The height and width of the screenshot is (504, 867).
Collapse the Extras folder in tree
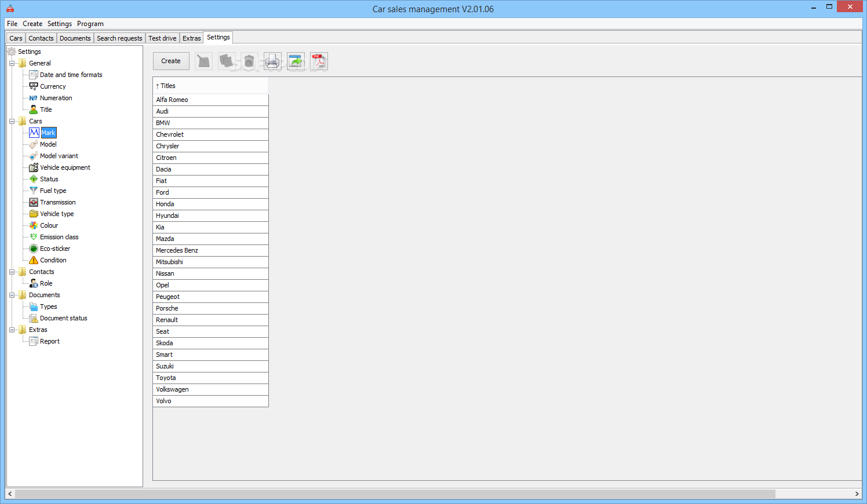click(12, 330)
